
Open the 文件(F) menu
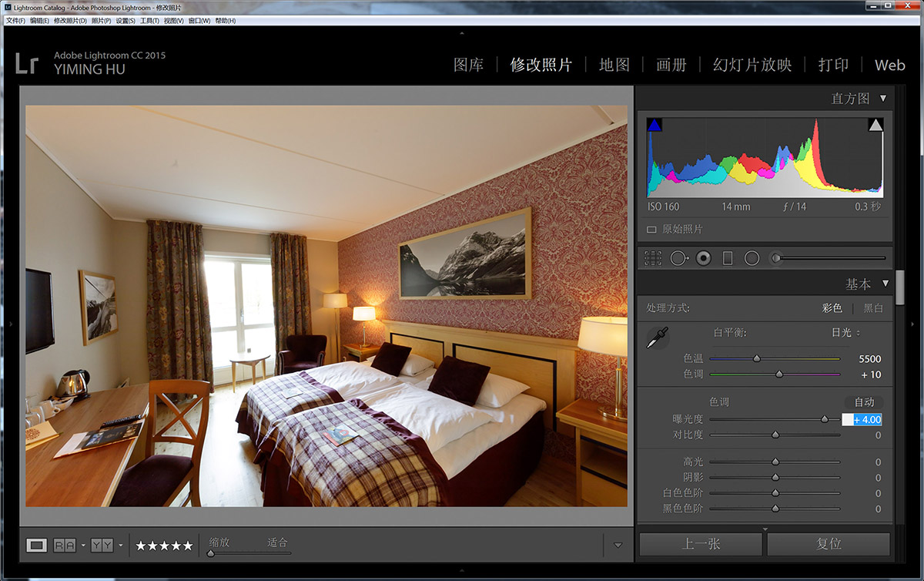15,21
